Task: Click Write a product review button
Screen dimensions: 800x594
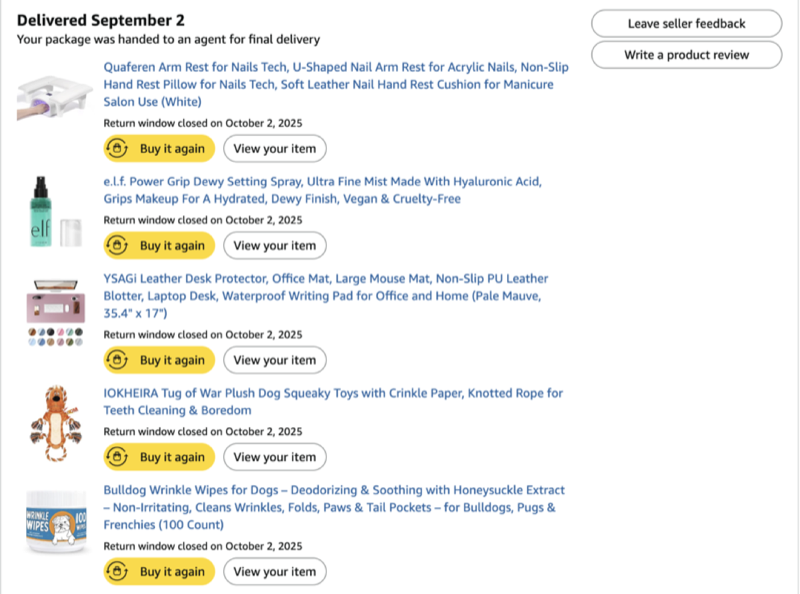Action: (686, 55)
